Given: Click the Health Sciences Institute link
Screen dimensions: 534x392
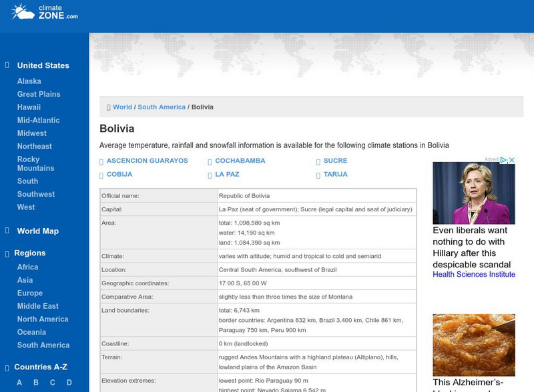Looking at the screenshot, I should [x=474, y=274].
